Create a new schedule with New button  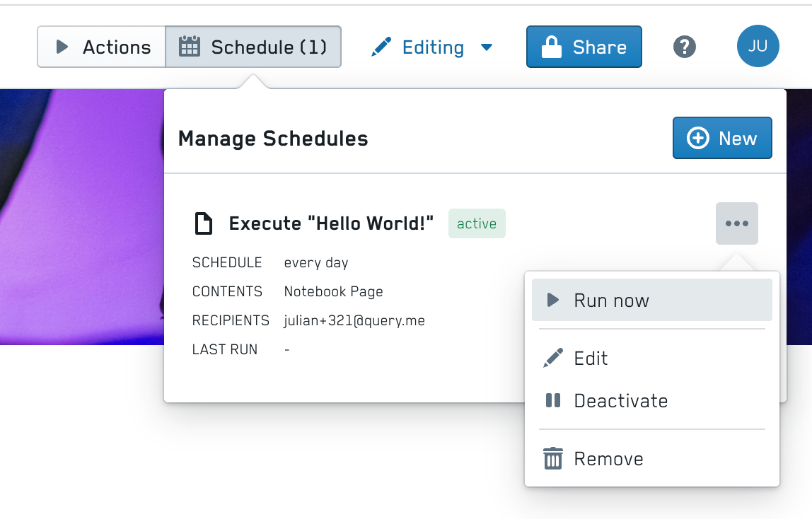click(x=722, y=138)
